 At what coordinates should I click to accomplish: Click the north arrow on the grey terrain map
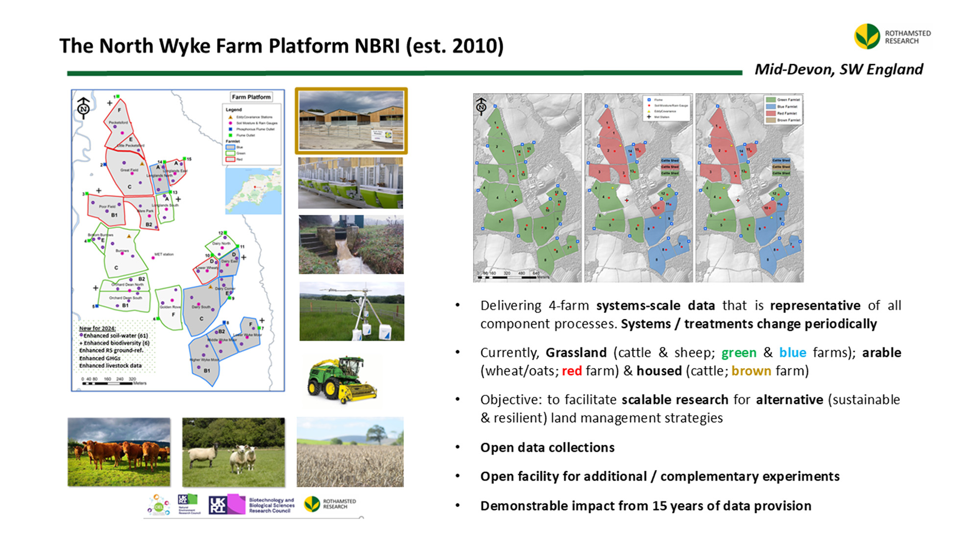pyautogui.click(x=481, y=106)
